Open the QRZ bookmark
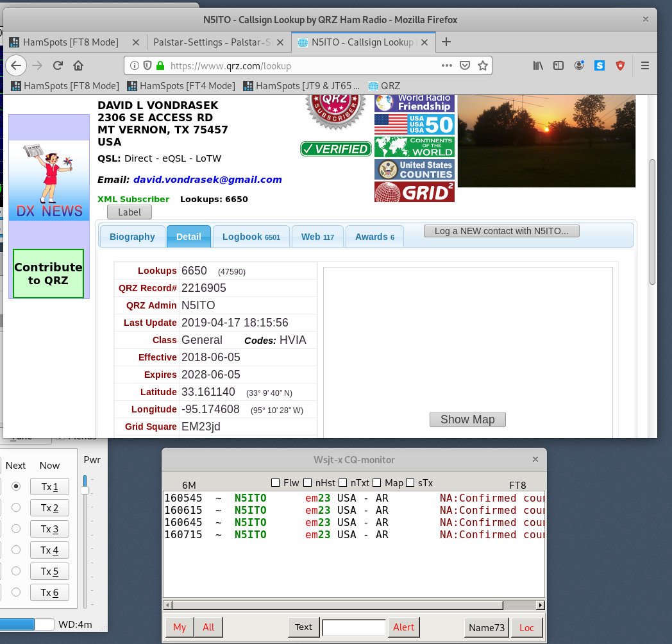 (x=385, y=86)
